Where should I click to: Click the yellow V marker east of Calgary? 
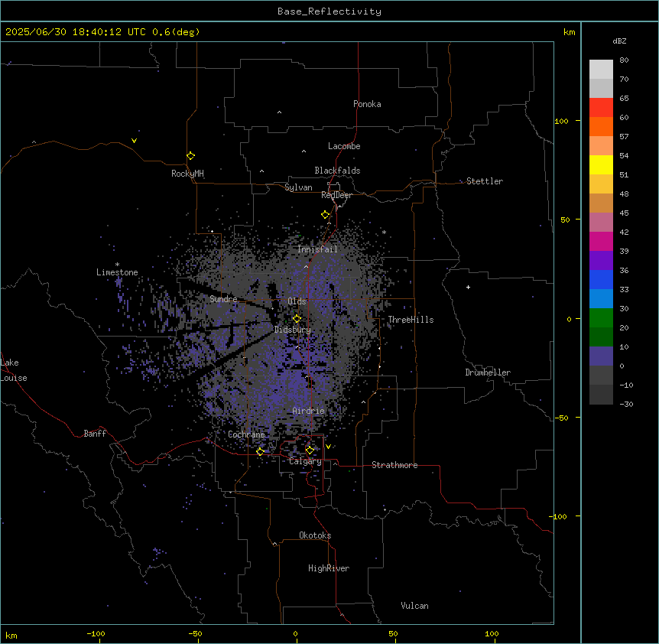328,447
